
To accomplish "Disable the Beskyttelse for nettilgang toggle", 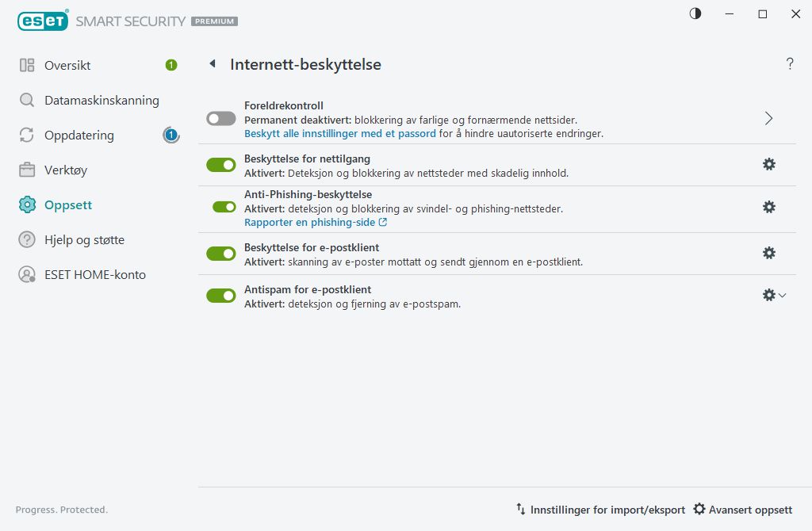I will point(221,165).
